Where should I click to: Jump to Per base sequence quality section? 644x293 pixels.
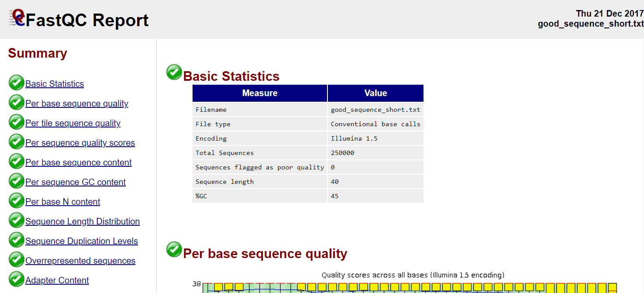coord(77,103)
